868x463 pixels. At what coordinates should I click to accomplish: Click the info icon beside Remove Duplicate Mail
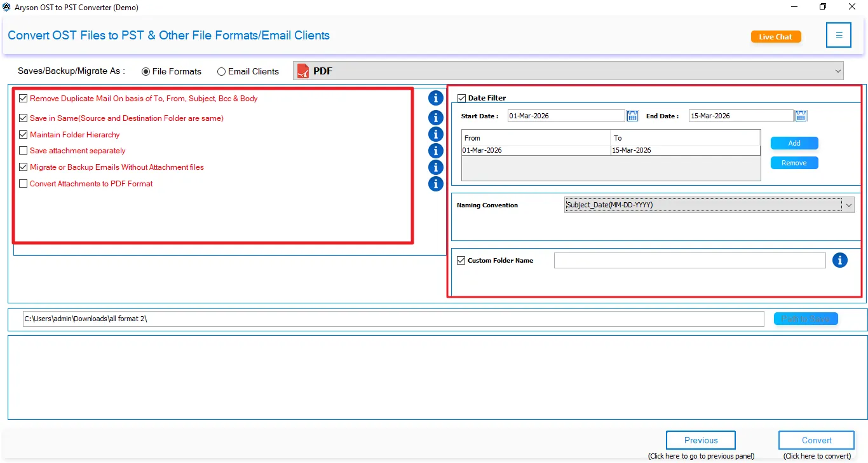435,98
